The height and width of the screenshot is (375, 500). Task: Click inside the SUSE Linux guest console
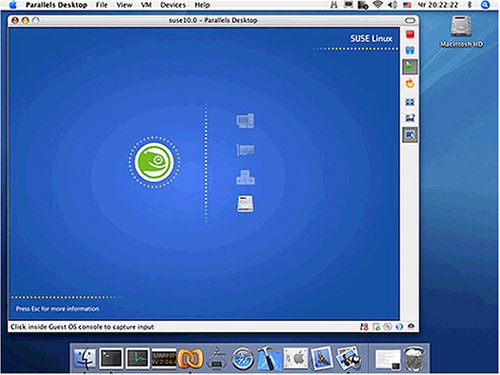204,173
